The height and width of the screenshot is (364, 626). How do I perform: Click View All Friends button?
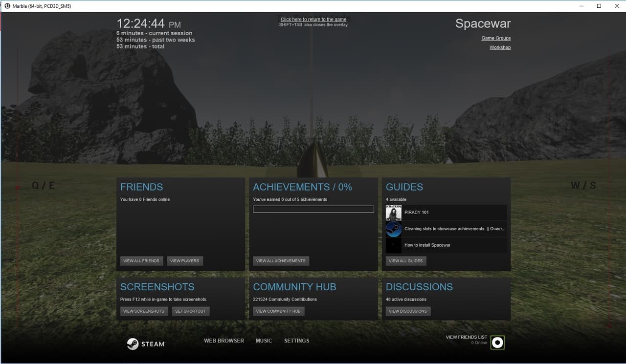(x=141, y=261)
